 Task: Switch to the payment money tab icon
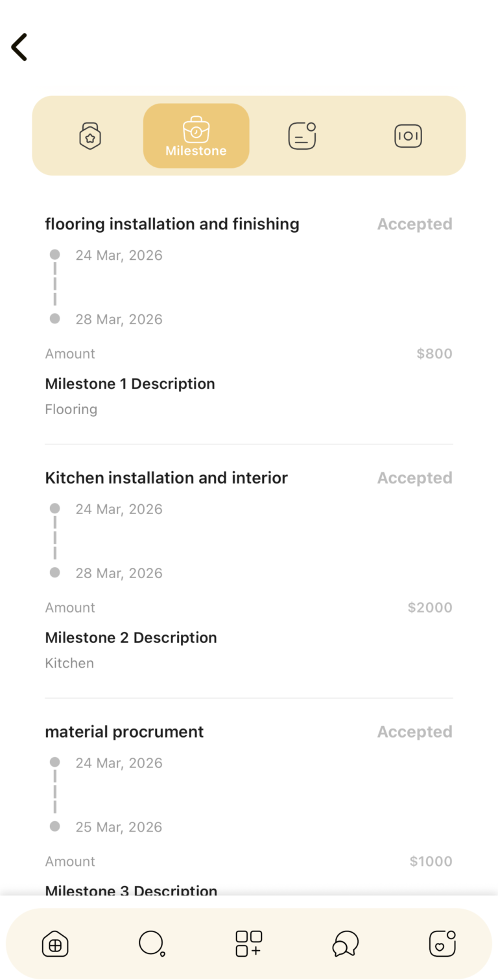point(408,136)
